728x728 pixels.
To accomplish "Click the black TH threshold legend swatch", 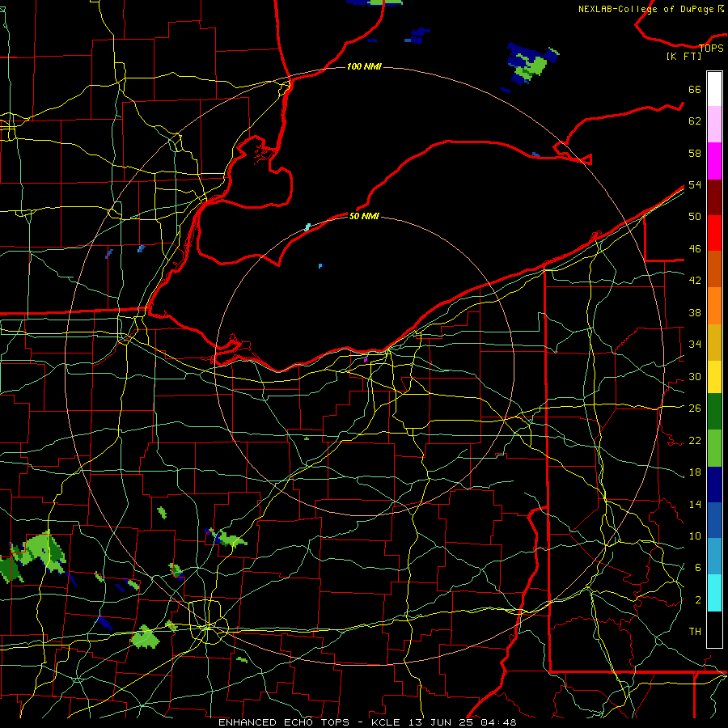I will (714, 629).
